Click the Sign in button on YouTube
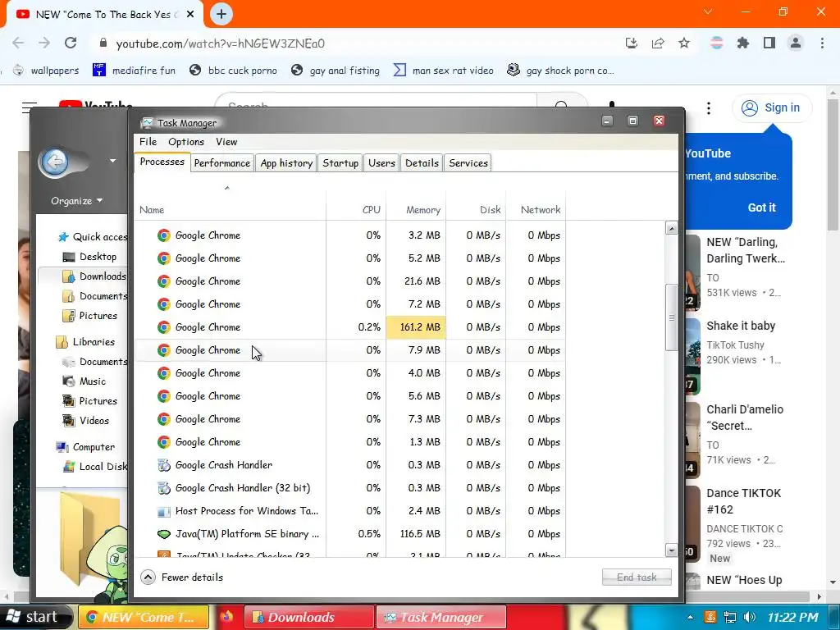Viewport: 840px width, 630px height. point(772,107)
